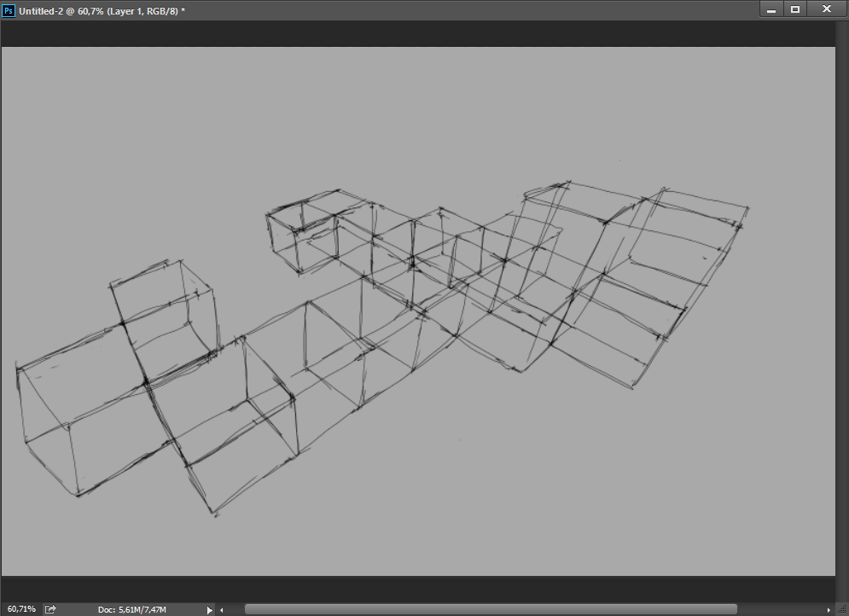
Task: Click the horizontal scrollbar thumb
Action: [491, 609]
